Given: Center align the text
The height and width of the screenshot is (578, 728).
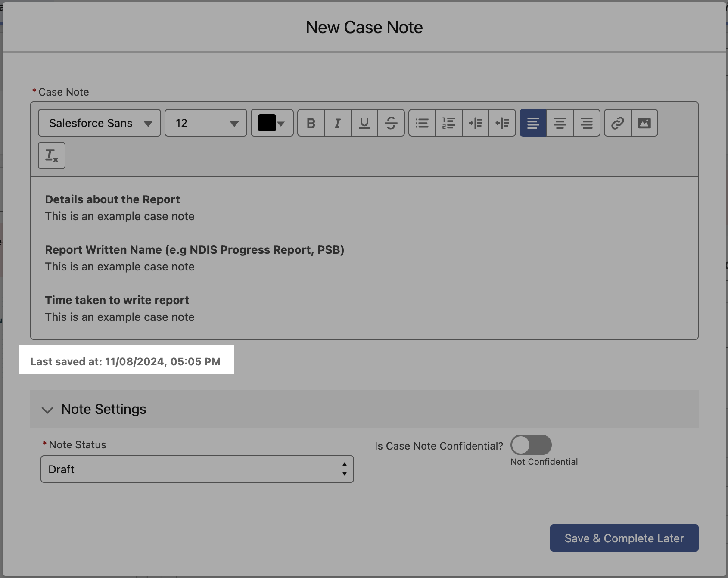Looking at the screenshot, I should tap(560, 123).
